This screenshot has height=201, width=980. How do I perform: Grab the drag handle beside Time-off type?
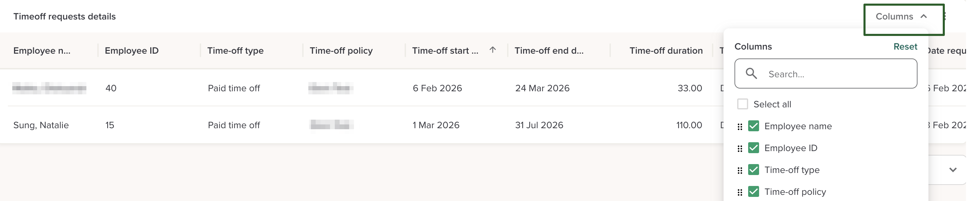pyautogui.click(x=740, y=170)
